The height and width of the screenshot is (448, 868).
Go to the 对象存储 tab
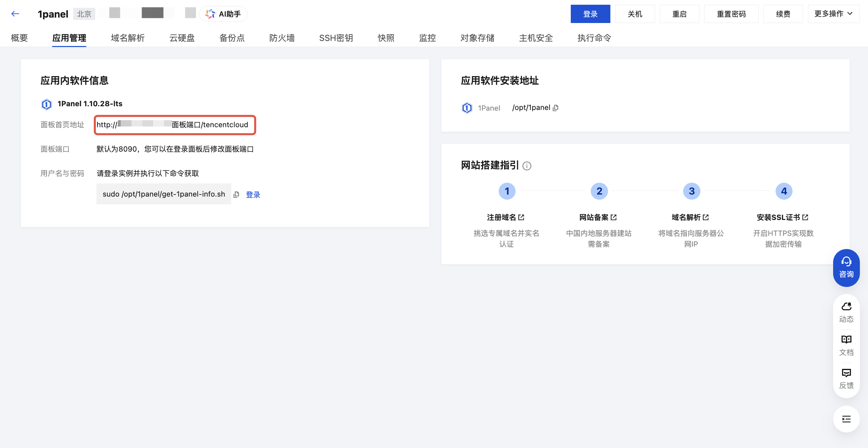click(477, 38)
